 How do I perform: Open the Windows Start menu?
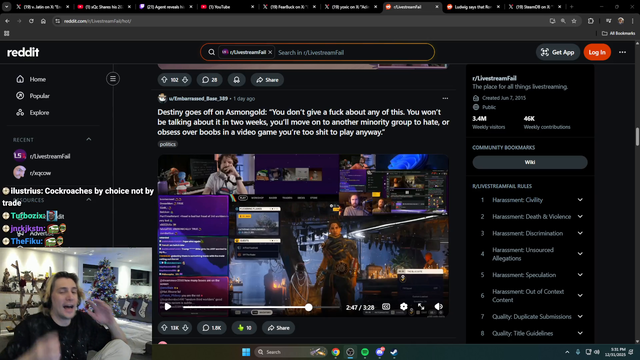click(x=246, y=352)
